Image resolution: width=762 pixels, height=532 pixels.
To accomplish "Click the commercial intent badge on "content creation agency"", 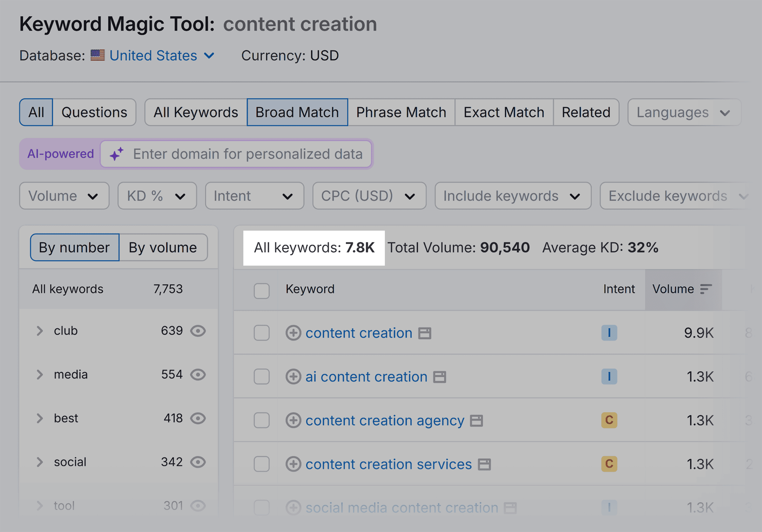I will point(609,420).
